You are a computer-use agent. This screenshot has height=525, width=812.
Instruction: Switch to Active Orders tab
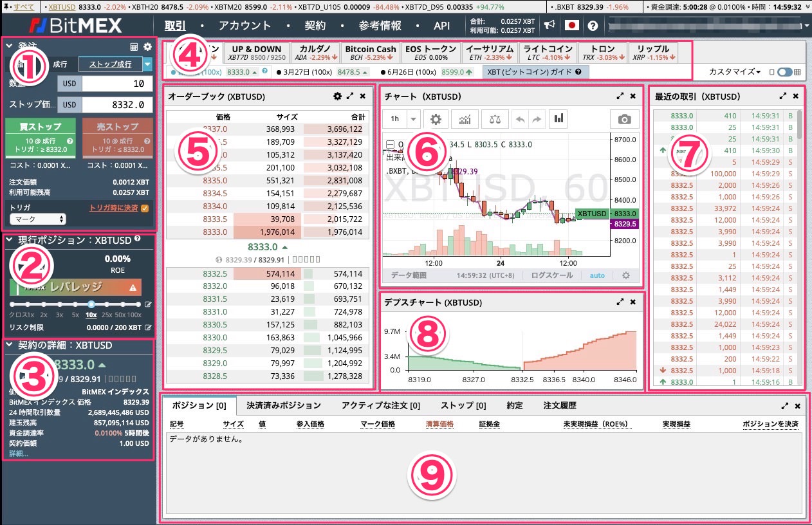click(380, 405)
